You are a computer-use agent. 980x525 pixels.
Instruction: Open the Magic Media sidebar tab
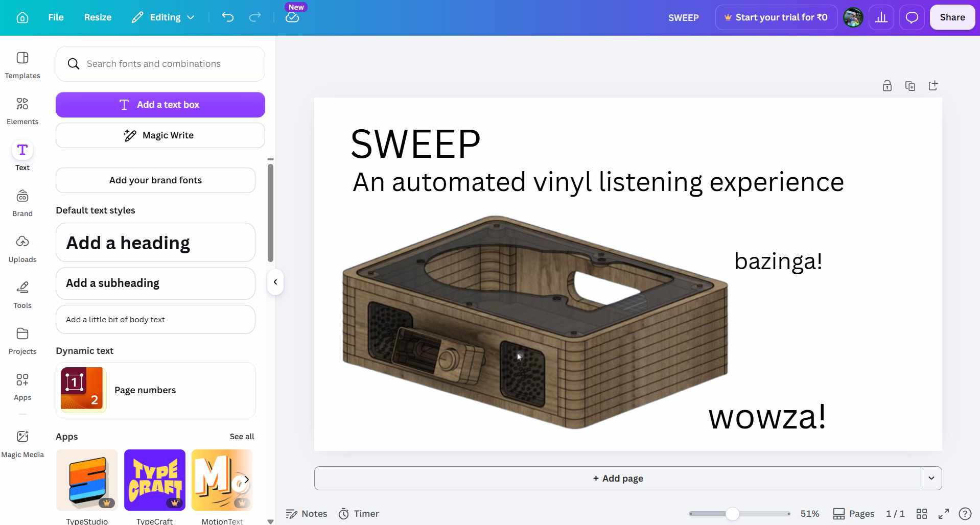22,444
